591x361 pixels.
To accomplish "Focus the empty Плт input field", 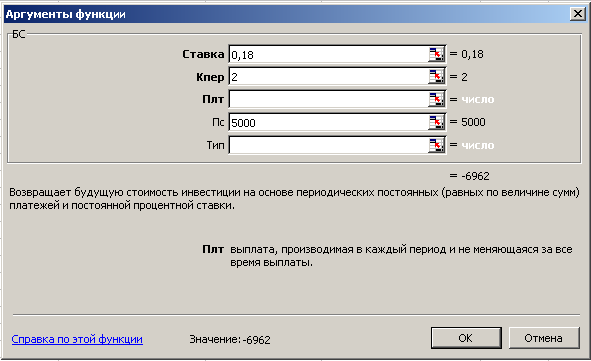I will click(x=328, y=99).
